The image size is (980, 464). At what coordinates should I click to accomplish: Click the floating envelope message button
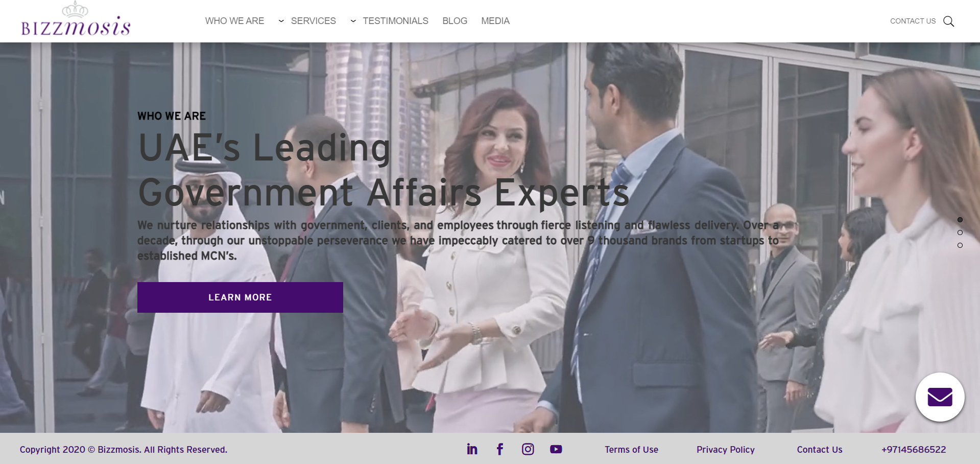[940, 397]
